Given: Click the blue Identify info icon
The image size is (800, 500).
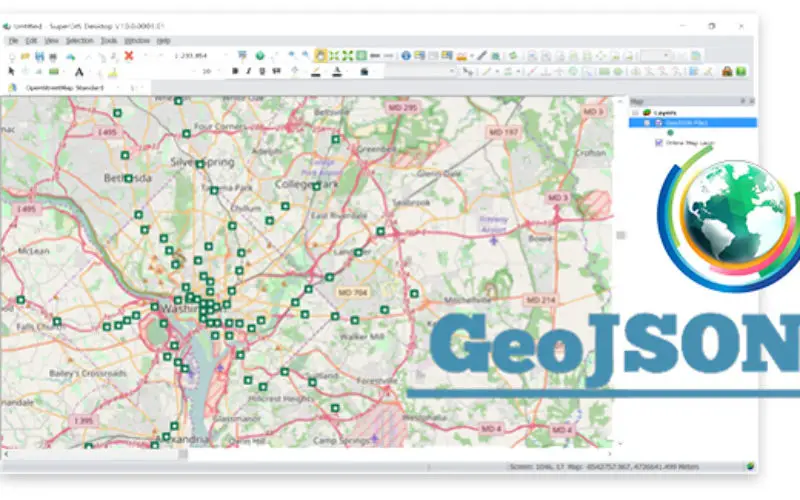Looking at the screenshot, I should click(406, 56).
